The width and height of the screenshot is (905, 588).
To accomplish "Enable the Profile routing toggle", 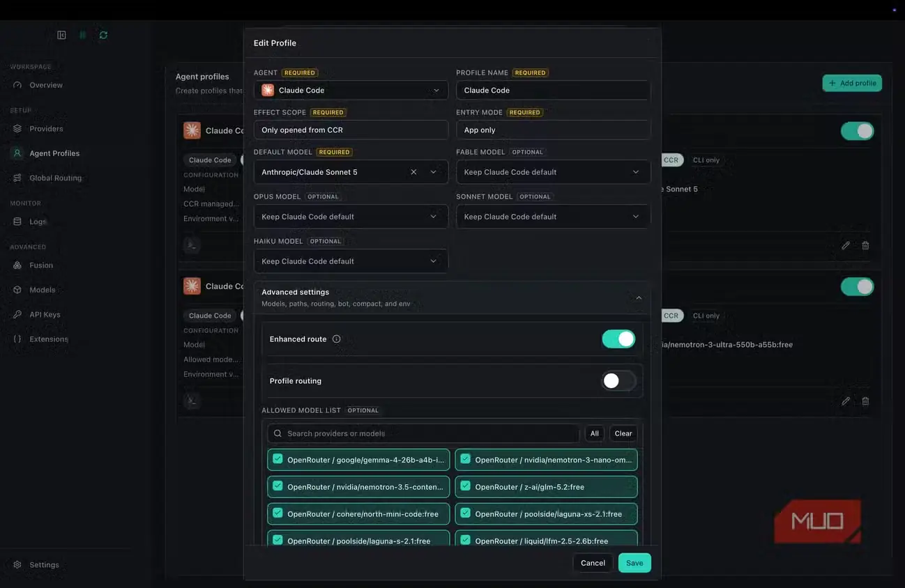I will coord(618,381).
